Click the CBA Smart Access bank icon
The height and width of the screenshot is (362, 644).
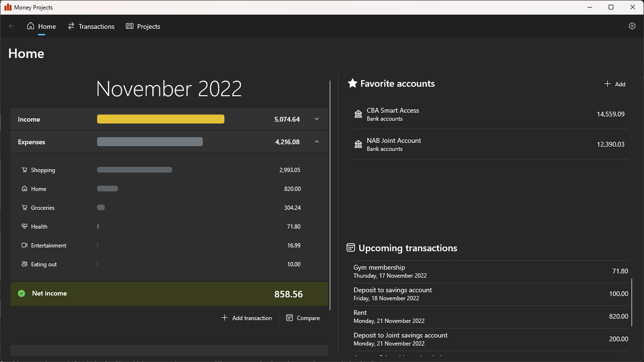point(358,114)
